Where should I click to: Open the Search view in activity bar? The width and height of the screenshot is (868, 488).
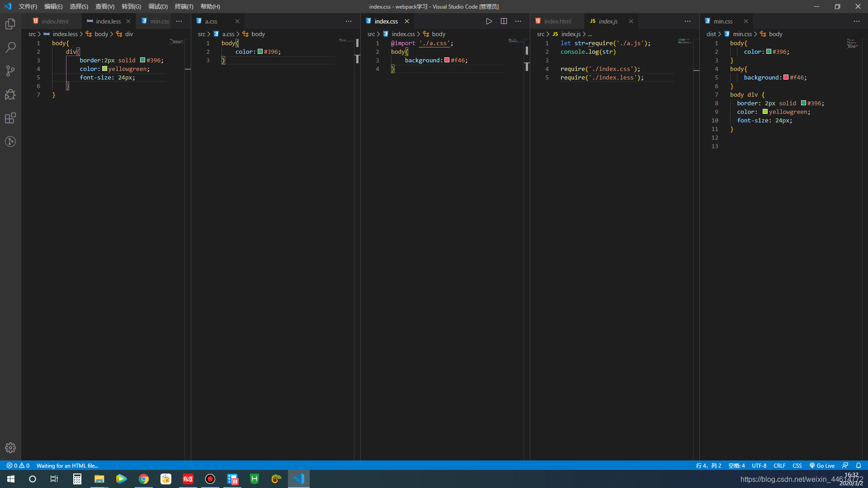(x=10, y=47)
